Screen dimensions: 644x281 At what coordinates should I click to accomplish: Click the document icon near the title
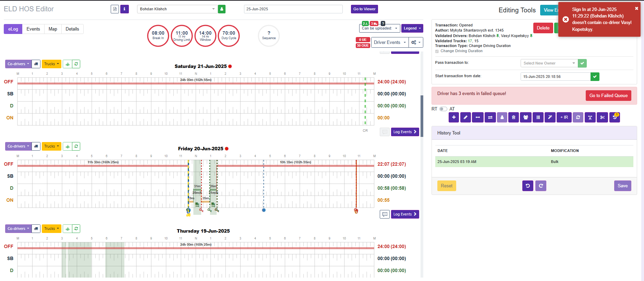(x=115, y=9)
